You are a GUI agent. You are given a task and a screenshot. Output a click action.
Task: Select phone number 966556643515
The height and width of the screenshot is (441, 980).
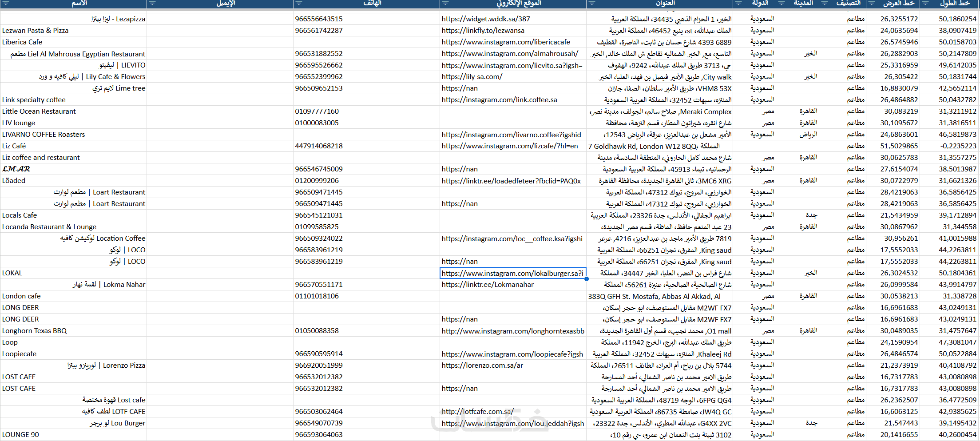coord(366,19)
